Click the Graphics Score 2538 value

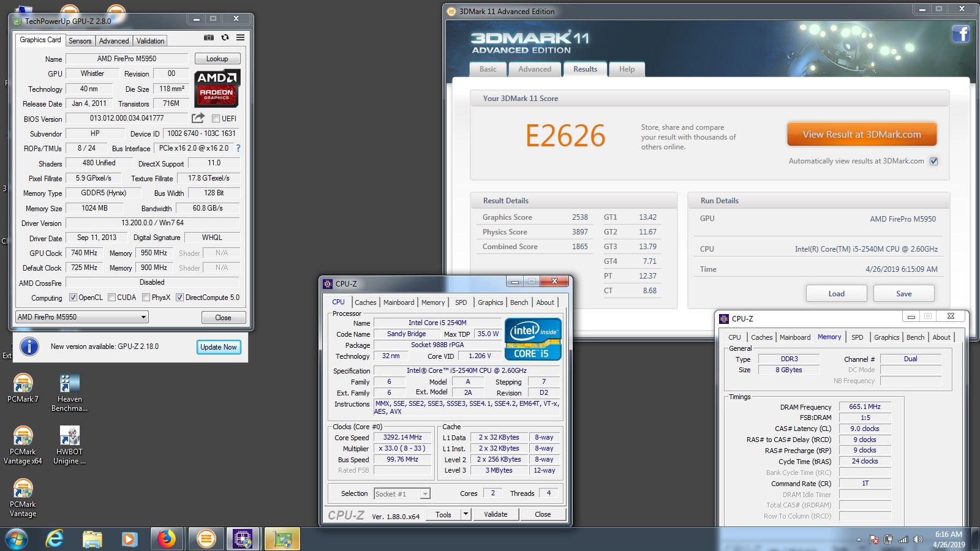point(579,217)
